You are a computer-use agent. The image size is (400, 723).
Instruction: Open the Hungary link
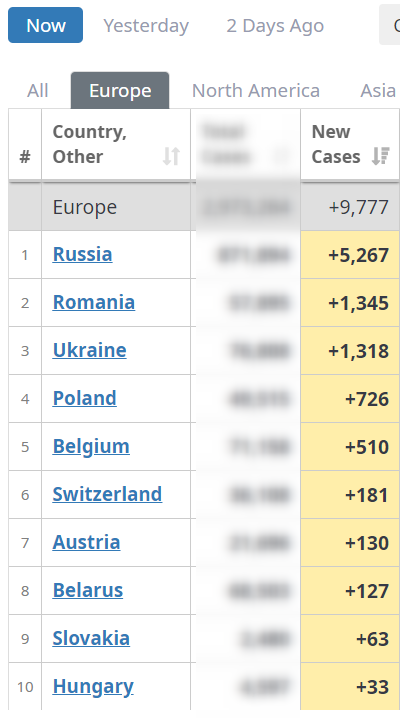point(93,687)
